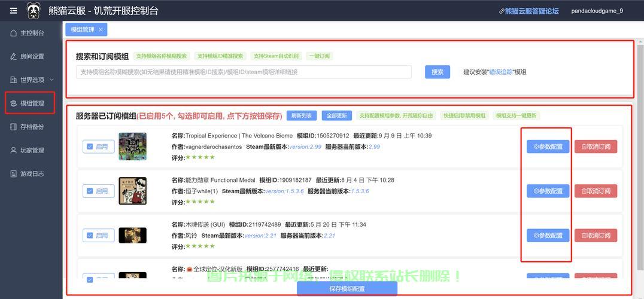This screenshot has height=299, width=644.
Task: Click 存档备份 archive icon in sidebar
Action: (x=14, y=127)
